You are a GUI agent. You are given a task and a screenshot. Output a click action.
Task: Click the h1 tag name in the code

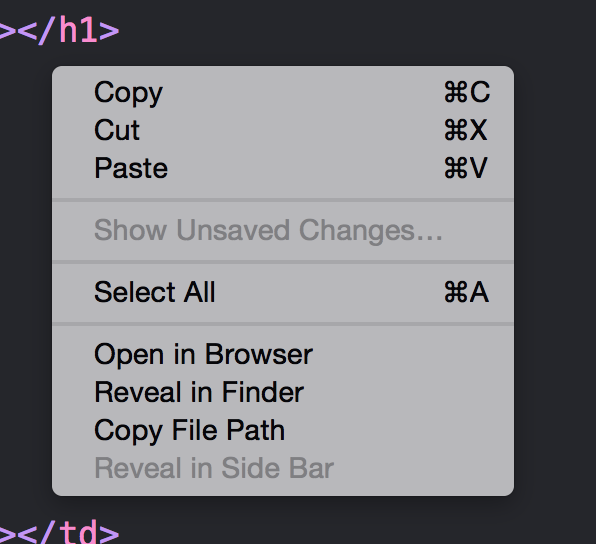78,30
